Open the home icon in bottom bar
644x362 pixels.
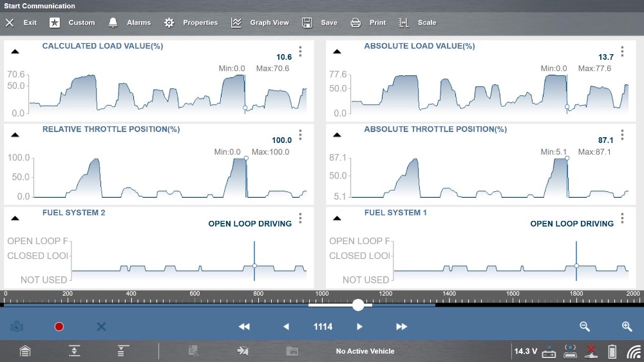(x=24, y=351)
